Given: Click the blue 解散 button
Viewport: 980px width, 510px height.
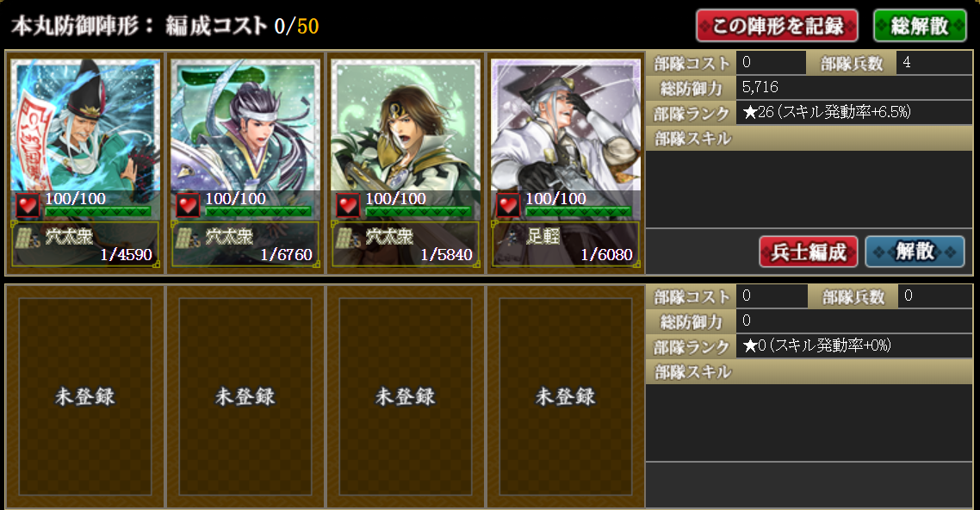Looking at the screenshot, I should [915, 252].
